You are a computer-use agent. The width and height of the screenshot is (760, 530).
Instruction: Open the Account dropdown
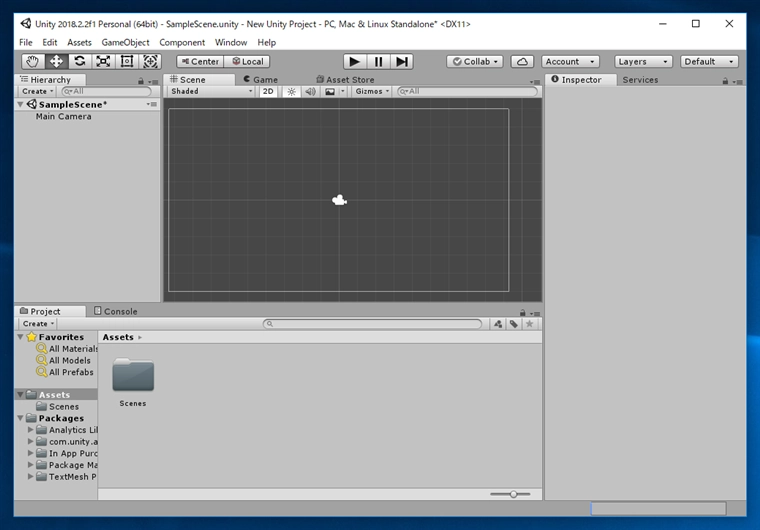point(570,62)
